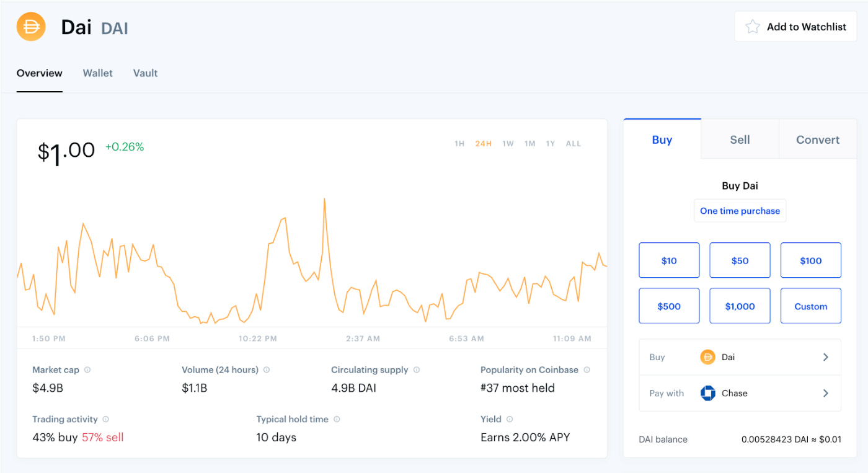Click the 57% sell text

point(103,437)
